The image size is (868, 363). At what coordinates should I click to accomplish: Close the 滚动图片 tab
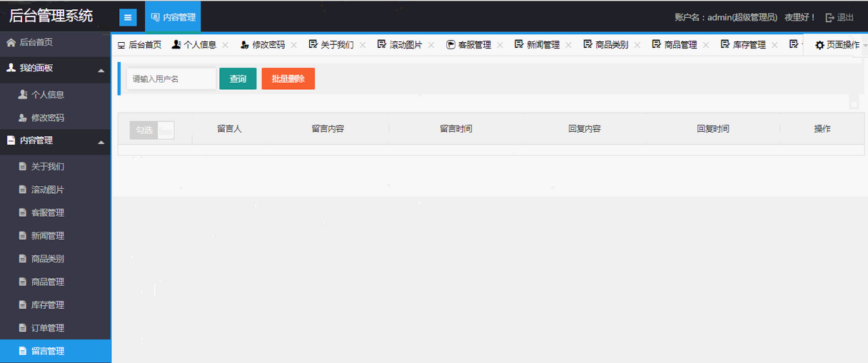point(431,45)
